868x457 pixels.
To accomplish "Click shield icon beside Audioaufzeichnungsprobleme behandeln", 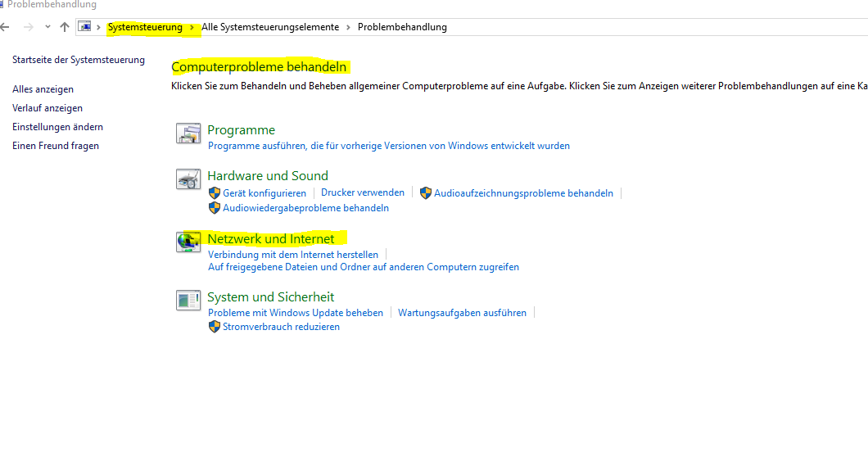I will (x=425, y=192).
